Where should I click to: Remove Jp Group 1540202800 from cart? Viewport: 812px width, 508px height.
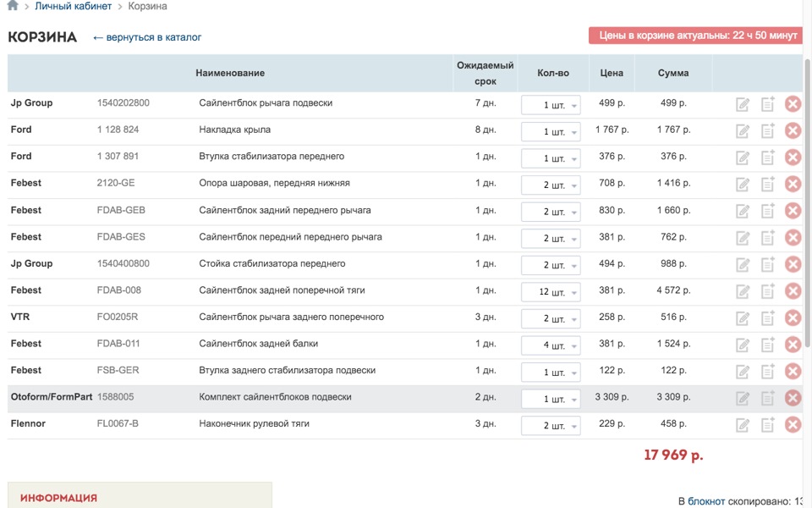pyautogui.click(x=793, y=104)
